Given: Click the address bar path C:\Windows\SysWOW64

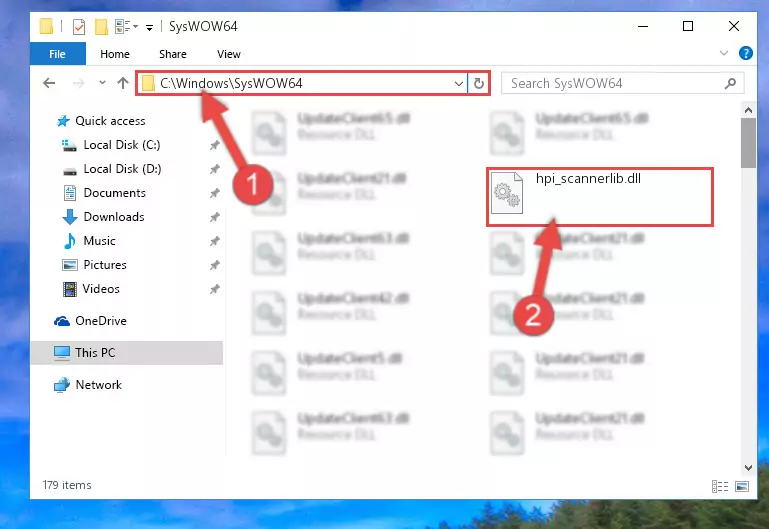Looking at the screenshot, I should [231, 83].
